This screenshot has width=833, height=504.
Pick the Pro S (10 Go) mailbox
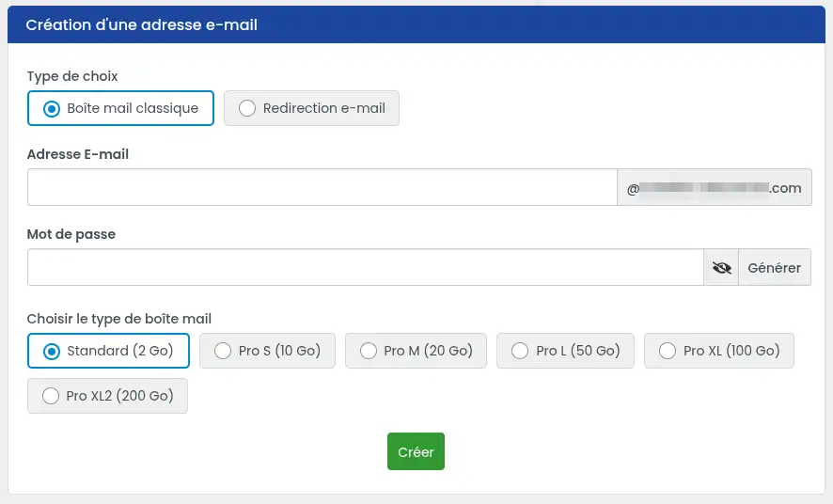point(267,351)
